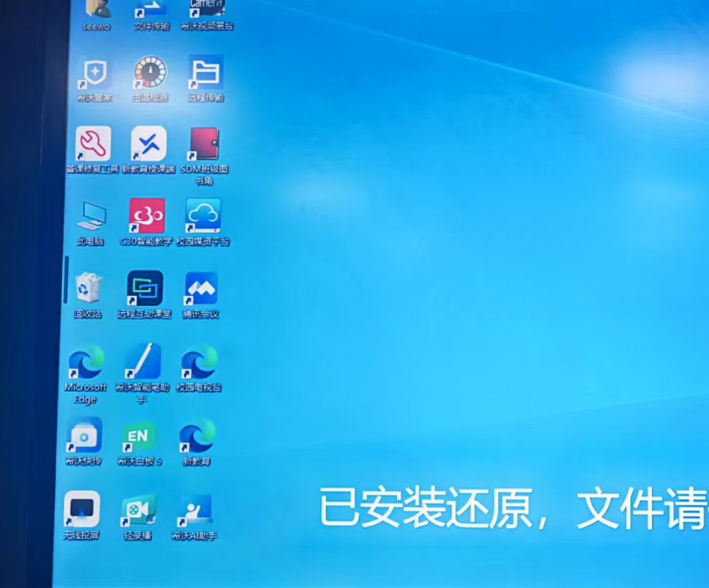Screen dimensions: 709x588
Task: Launch 备课修复工具 wrench icon
Action: [94, 145]
